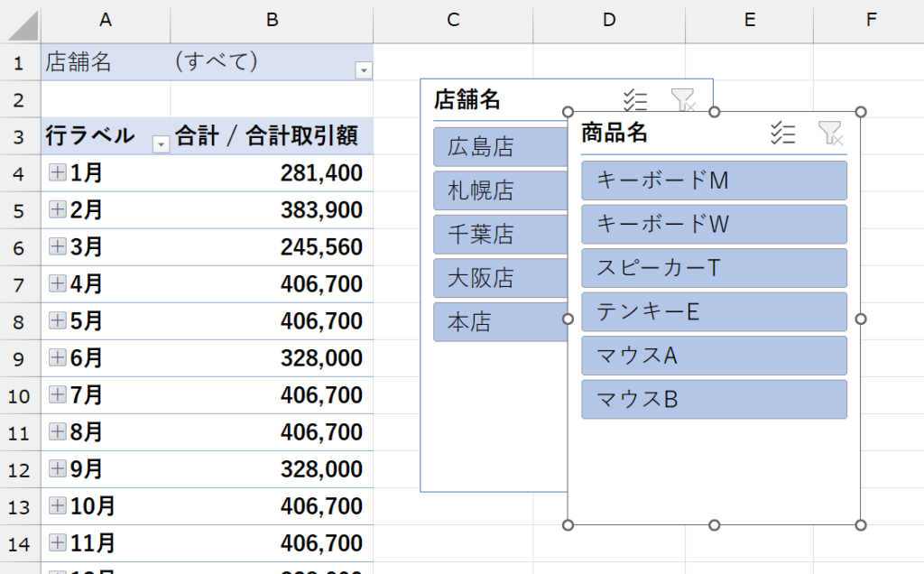Clear filter icon in 店舗名 slicer
Viewport: 924px width, 574px height.
(x=683, y=99)
